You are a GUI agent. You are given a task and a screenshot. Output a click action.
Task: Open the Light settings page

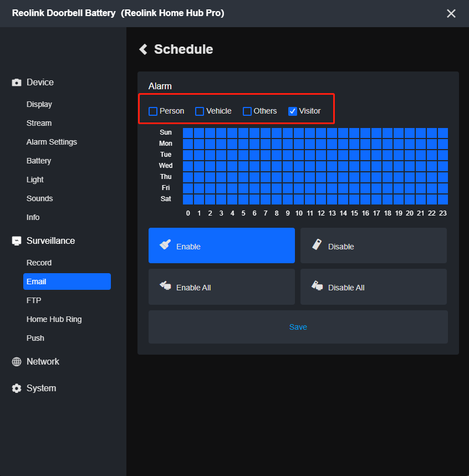pos(35,180)
